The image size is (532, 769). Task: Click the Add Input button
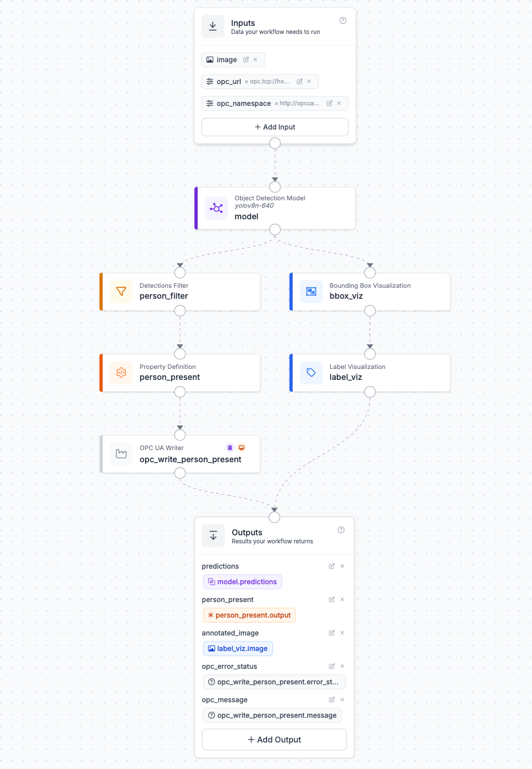[x=275, y=127]
